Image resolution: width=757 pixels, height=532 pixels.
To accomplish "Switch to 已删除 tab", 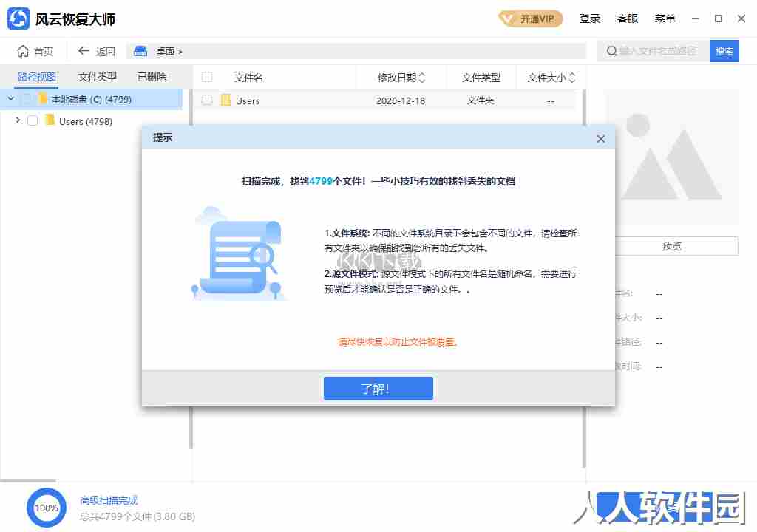I will pyautogui.click(x=152, y=77).
